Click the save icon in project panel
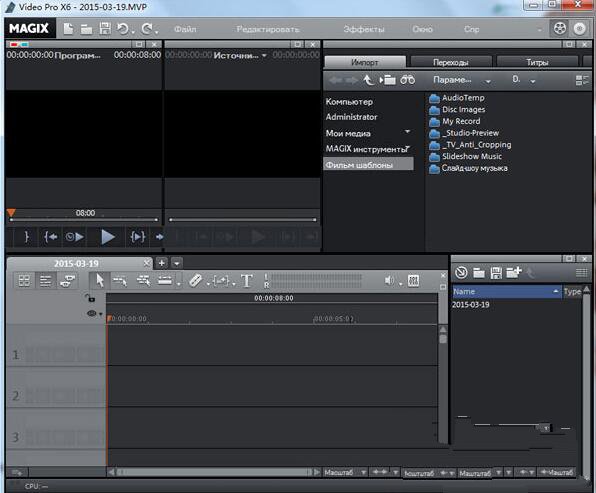This screenshot has height=493, width=596. 496,273
